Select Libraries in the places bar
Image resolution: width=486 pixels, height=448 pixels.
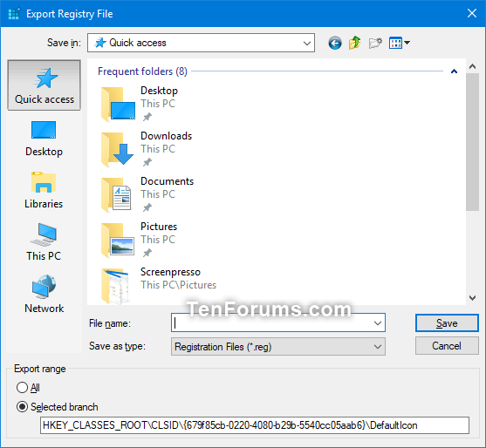pyautogui.click(x=44, y=190)
